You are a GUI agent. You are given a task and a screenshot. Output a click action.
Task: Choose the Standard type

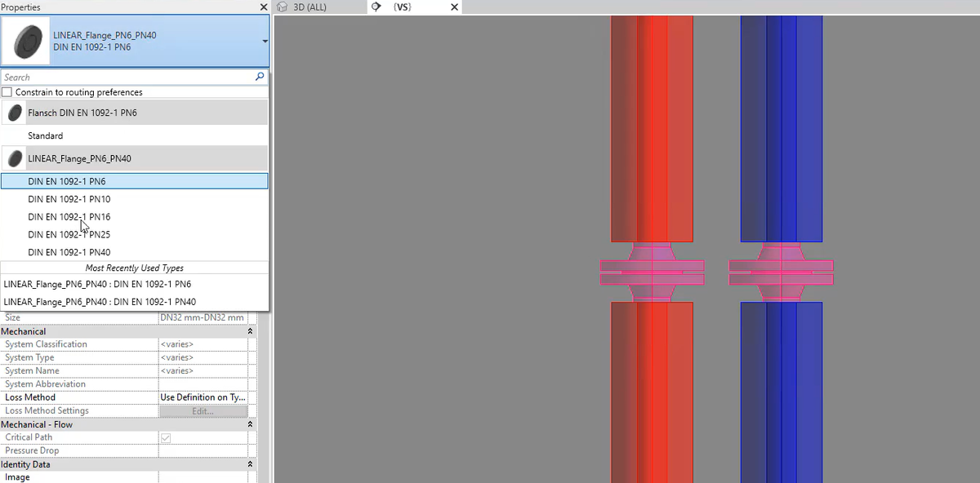[x=135, y=135]
